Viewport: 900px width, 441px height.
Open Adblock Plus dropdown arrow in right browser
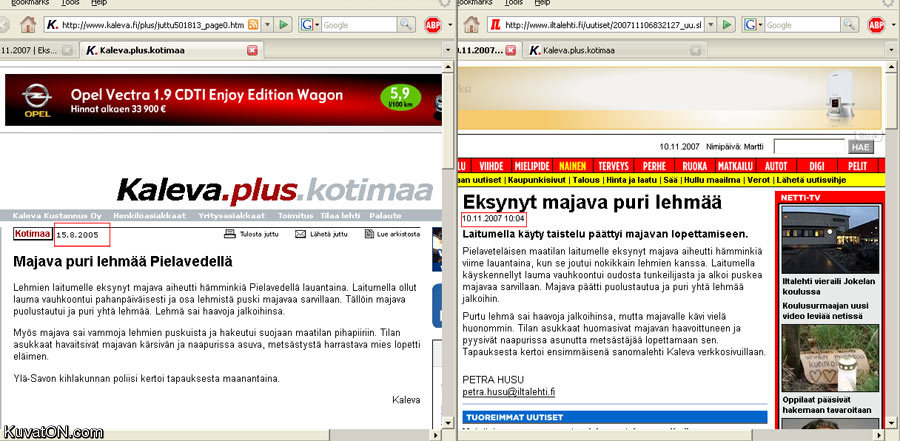[x=893, y=25]
